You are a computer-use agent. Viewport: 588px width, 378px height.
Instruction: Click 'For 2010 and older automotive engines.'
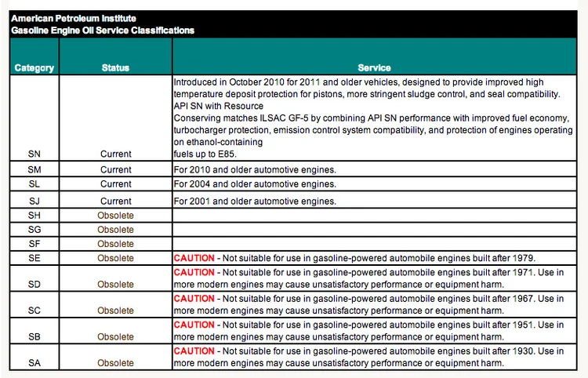point(255,170)
